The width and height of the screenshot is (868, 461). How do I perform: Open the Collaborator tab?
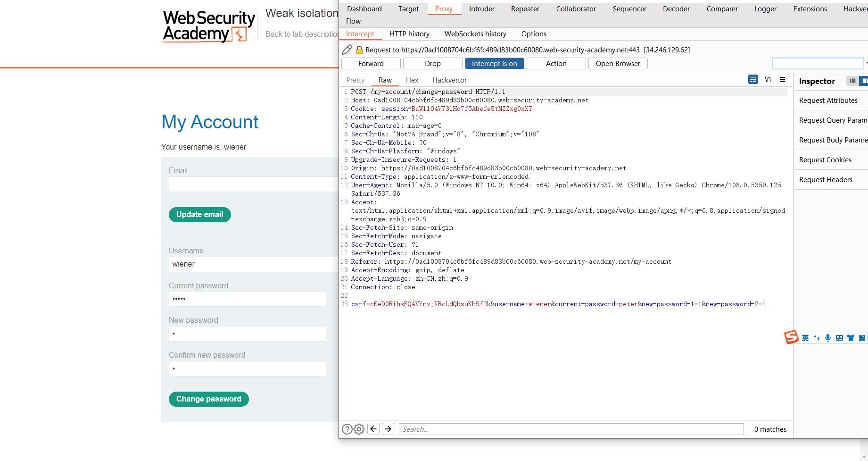click(x=576, y=9)
